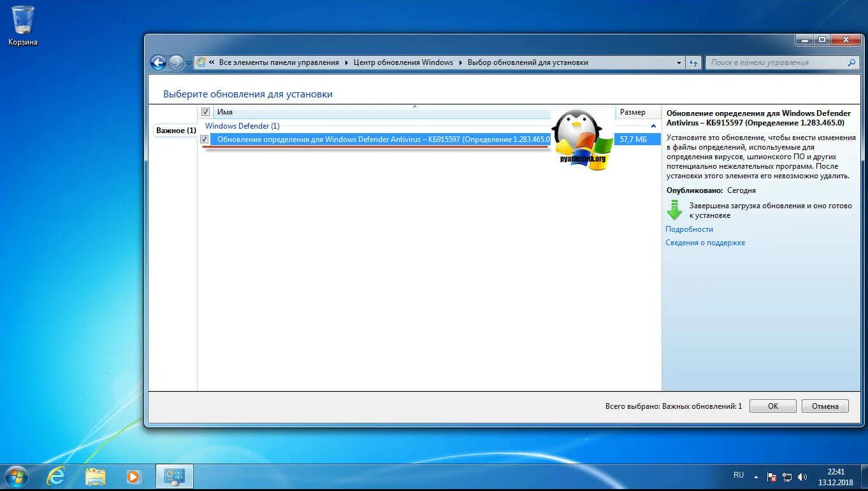
Task: Open the Action Center flag icon
Action: point(772,476)
